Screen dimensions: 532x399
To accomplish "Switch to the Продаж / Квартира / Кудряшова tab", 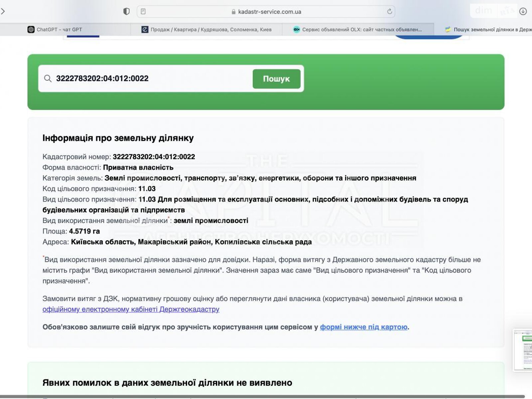I will tap(206, 30).
